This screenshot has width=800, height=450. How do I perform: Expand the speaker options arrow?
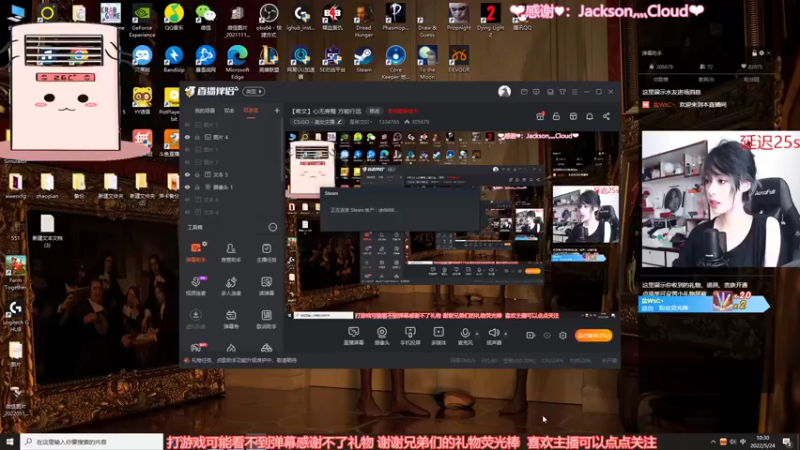pyautogui.click(x=506, y=334)
